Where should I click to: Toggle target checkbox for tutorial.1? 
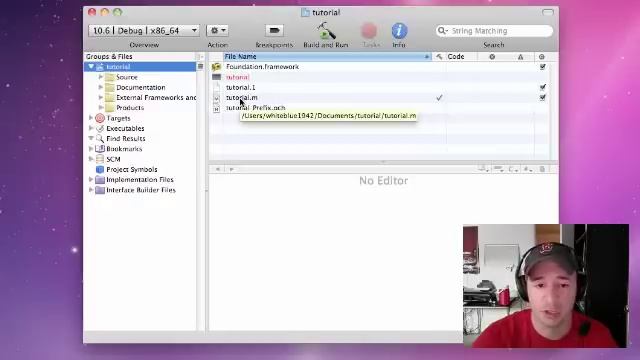tap(542, 87)
